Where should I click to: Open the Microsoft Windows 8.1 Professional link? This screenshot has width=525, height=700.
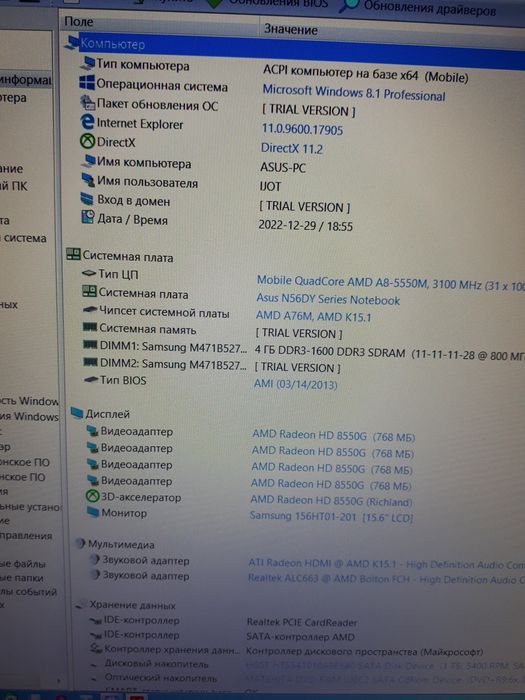click(354, 92)
